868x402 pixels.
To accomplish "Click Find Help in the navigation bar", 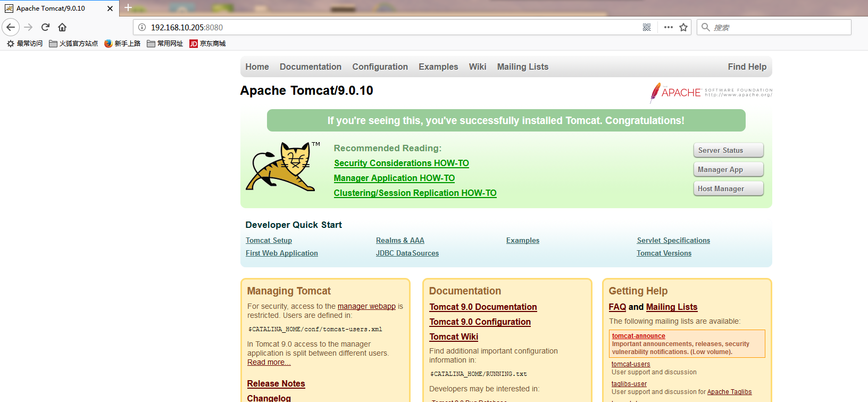I will pos(747,67).
